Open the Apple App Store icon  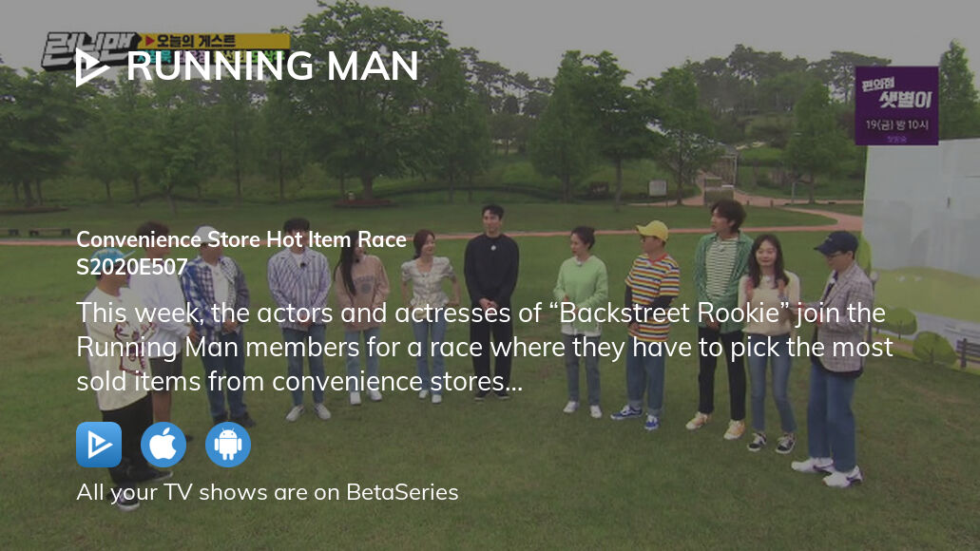[x=163, y=445]
